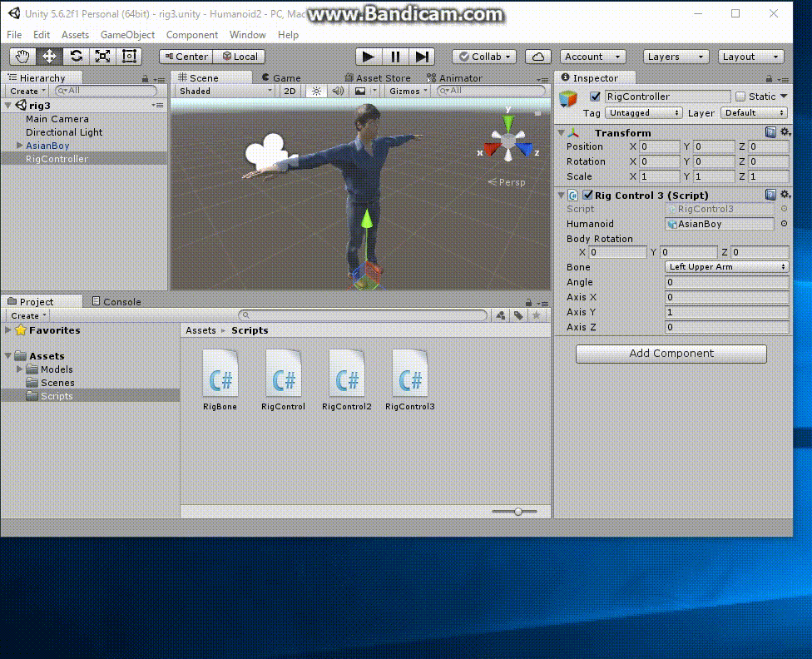This screenshot has height=659, width=812.
Task: Expand the AsianBoy hierarchy item
Action: pyautogui.click(x=19, y=146)
